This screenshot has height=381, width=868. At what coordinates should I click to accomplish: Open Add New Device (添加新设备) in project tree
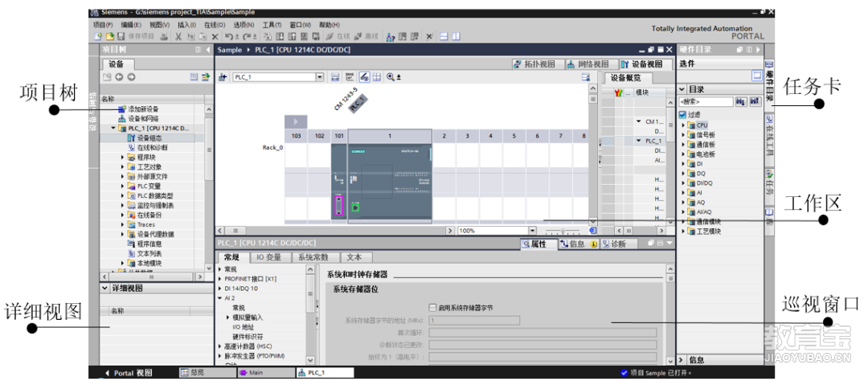coord(142,109)
